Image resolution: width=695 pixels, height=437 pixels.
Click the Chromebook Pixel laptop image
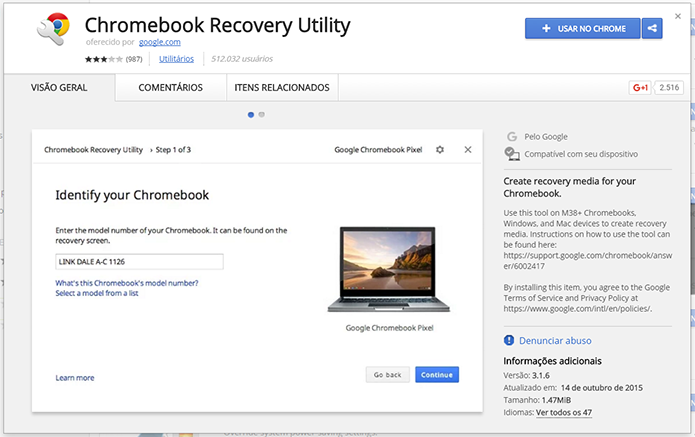(x=389, y=269)
